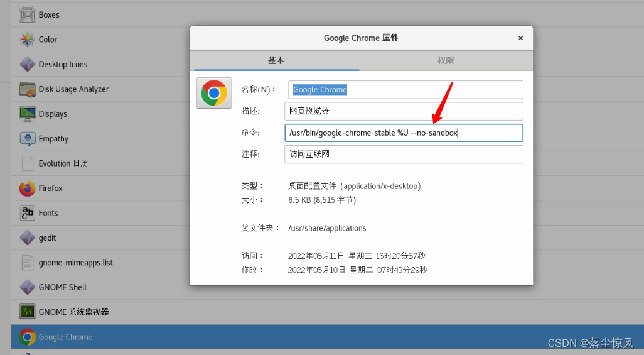The height and width of the screenshot is (355, 644).
Task: Select the GNOME 系统监视器 label
Action: point(73,312)
